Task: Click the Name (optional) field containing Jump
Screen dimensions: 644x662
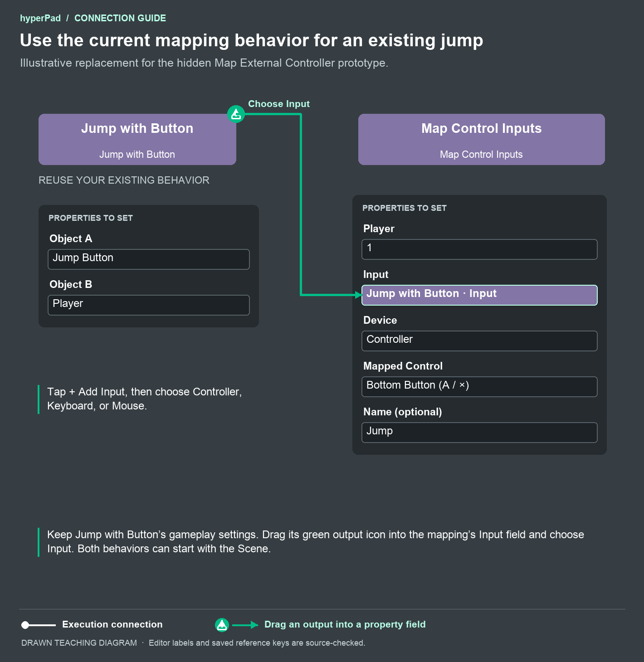Action: click(479, 433)
